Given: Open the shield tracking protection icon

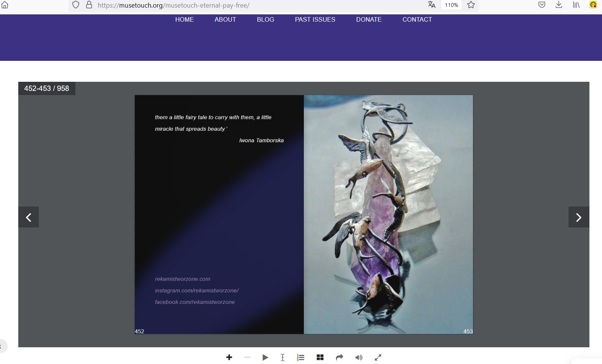Looking at the screenshot, I should point(76,5).
